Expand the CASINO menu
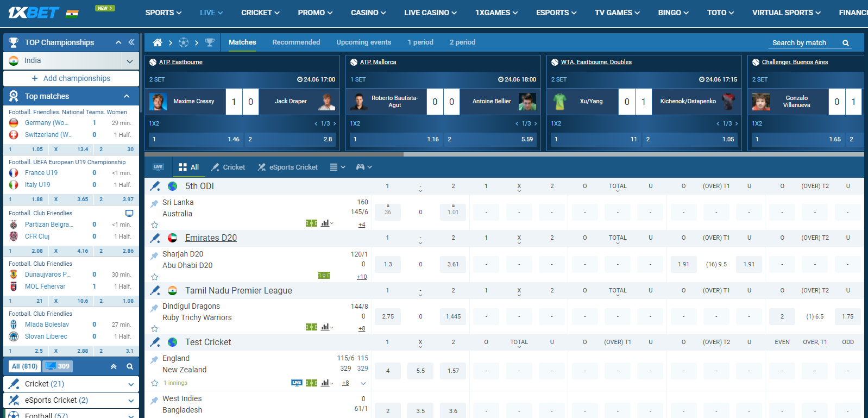This screenshot has width=868, height=418. coord(368,13)
